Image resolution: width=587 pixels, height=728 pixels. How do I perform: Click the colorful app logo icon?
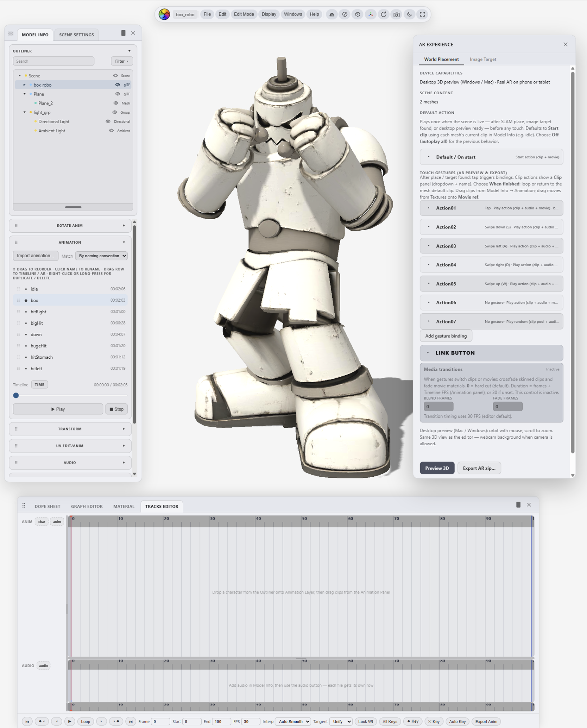point(164,14)
